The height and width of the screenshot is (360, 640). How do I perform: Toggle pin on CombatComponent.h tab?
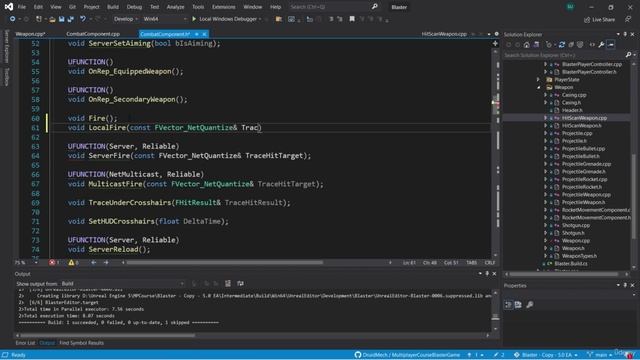pyautogui.click(x=196, y=34)
